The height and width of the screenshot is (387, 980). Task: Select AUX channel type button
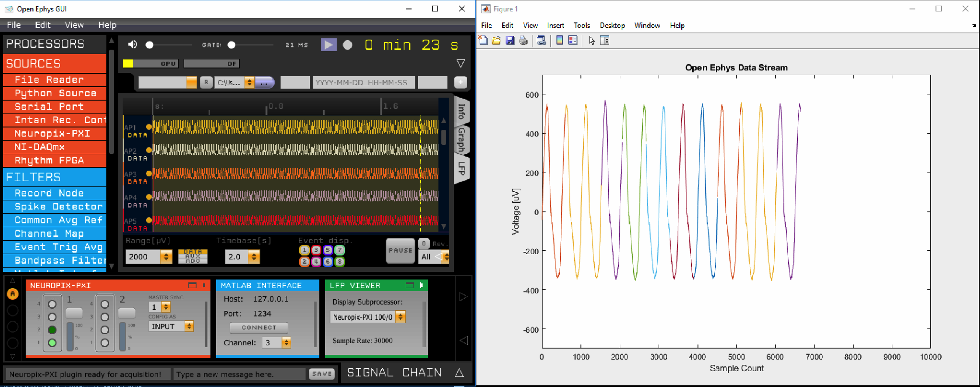tap(193, 257)
